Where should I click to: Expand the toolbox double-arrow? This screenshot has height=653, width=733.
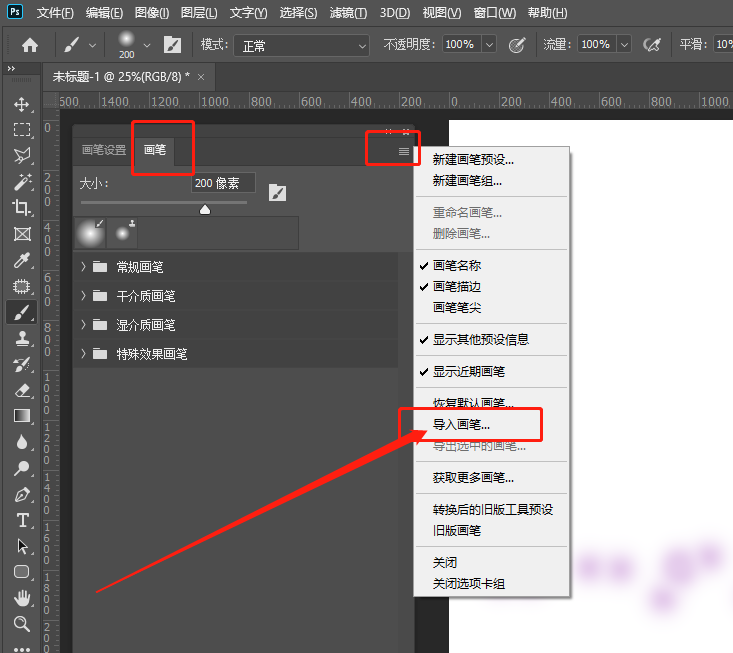point(11,68)
